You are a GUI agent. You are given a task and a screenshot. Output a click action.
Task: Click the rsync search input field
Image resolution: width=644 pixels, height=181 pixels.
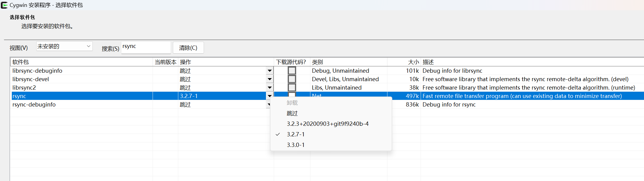[x=146, y=47]
